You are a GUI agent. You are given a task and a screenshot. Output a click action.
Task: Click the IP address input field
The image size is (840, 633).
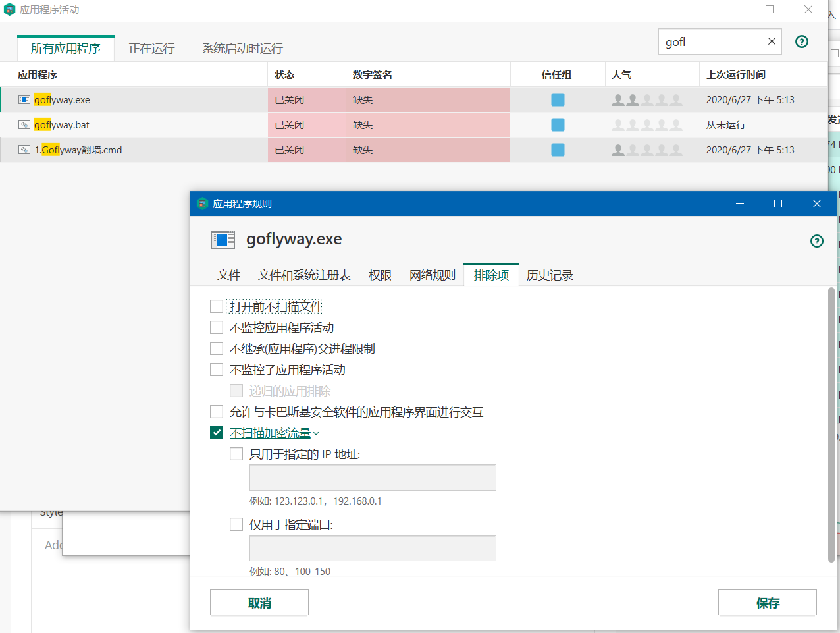373,478
